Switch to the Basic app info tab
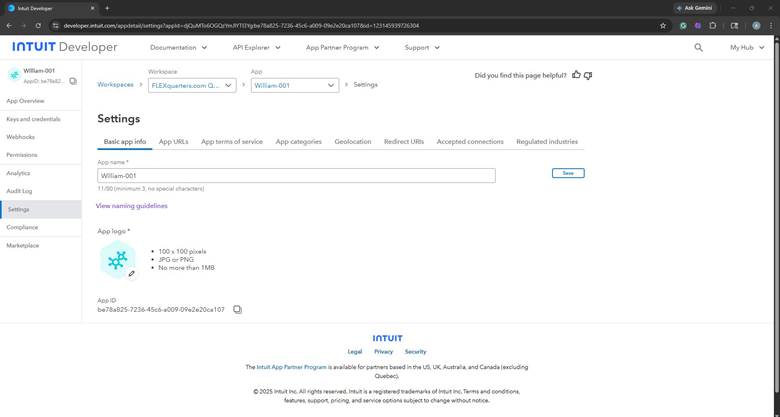This screenshot has width=780, height=417. (125, 141)
